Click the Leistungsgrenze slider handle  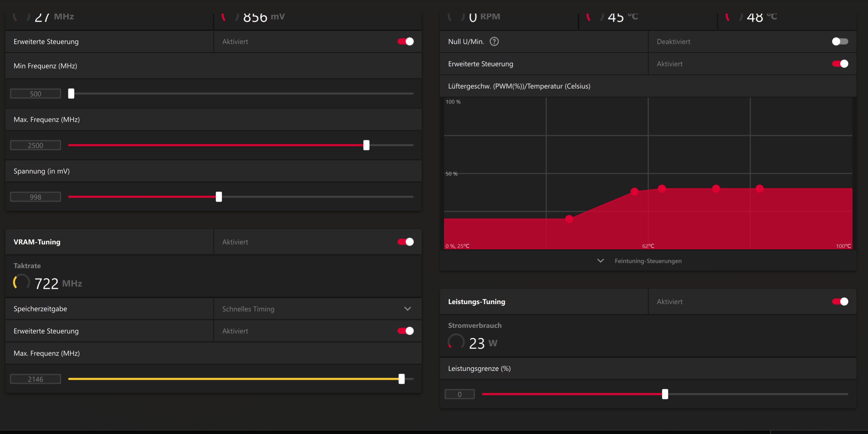tap(665, 394)
